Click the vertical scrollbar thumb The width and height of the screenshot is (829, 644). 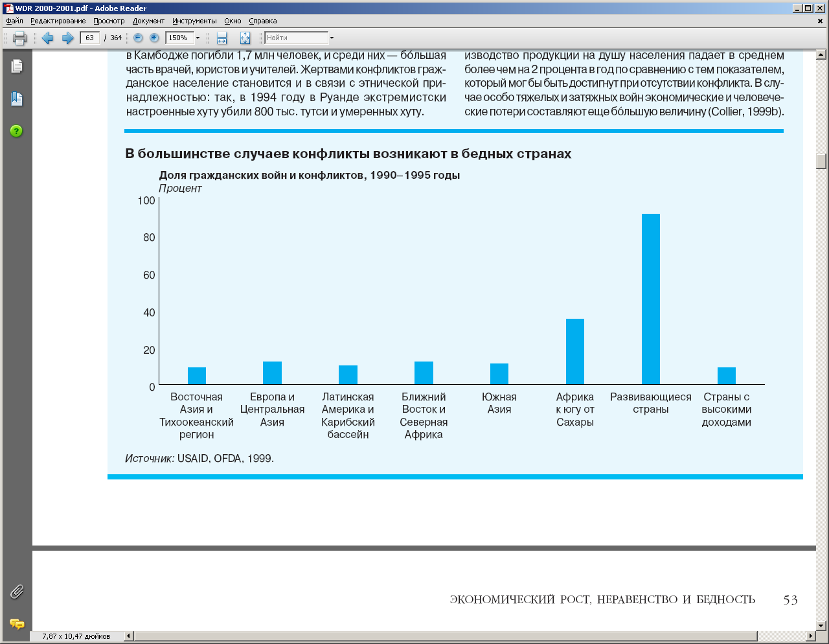(822, 161)
